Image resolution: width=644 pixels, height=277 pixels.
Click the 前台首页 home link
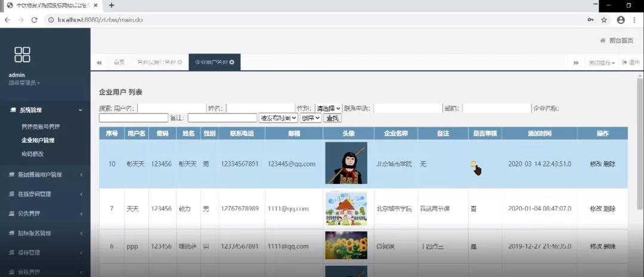617,41
